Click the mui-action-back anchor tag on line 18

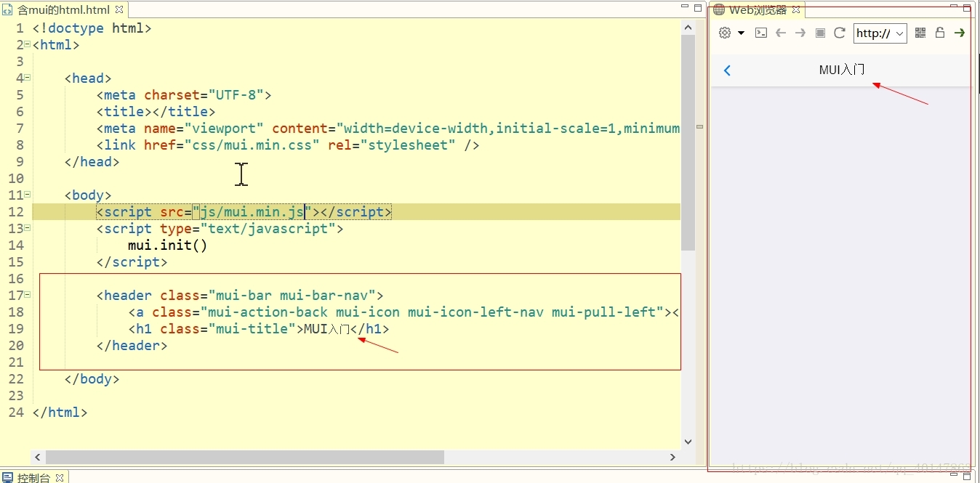pos(404,312)
